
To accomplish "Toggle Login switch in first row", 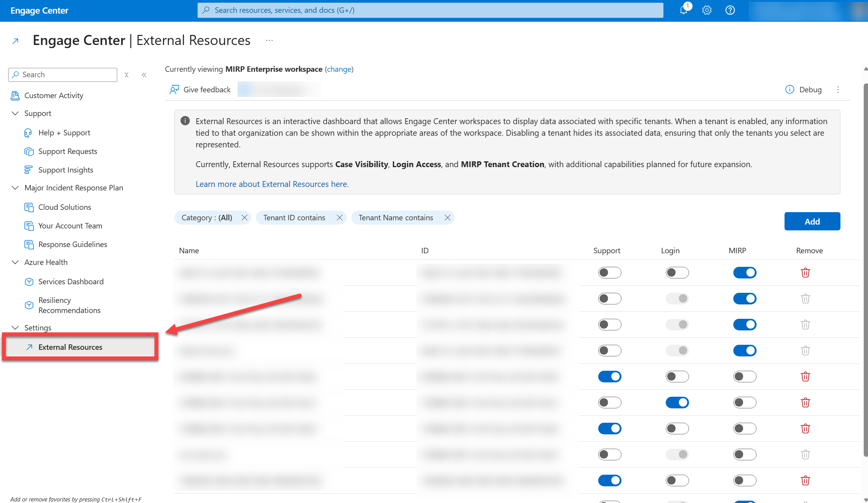I will click(x=677, y=273).
